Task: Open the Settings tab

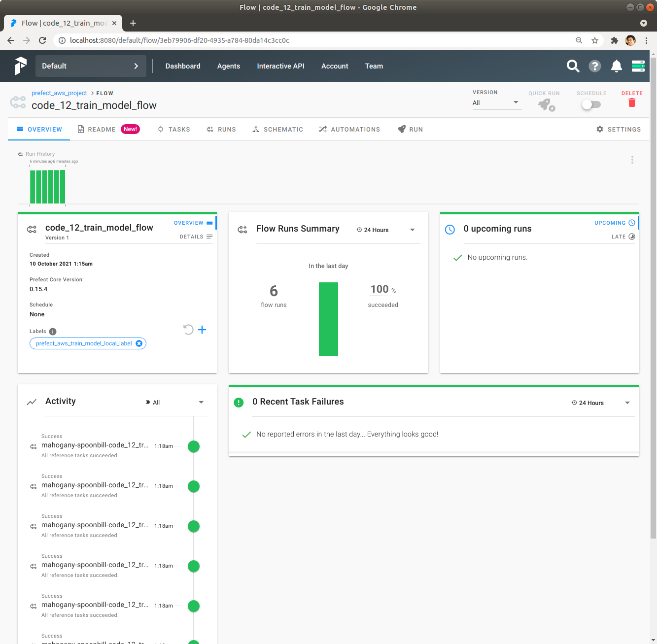Action: (619, 129)
